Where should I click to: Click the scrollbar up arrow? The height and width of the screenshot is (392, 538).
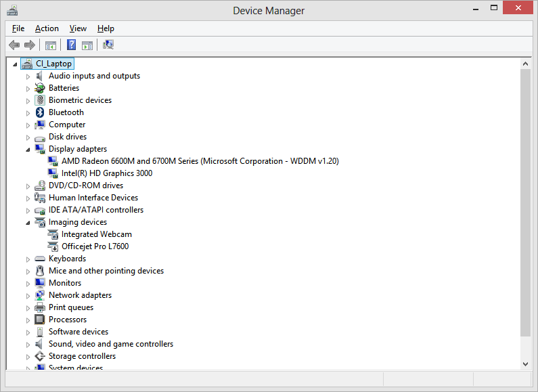click(x=525, y=64)
